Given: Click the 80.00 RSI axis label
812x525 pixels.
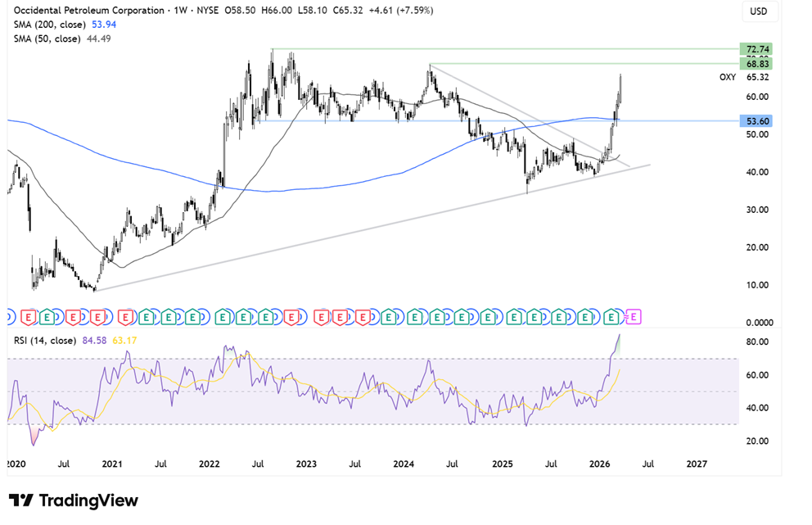Looking at the screenshot, I should point(757,342).
